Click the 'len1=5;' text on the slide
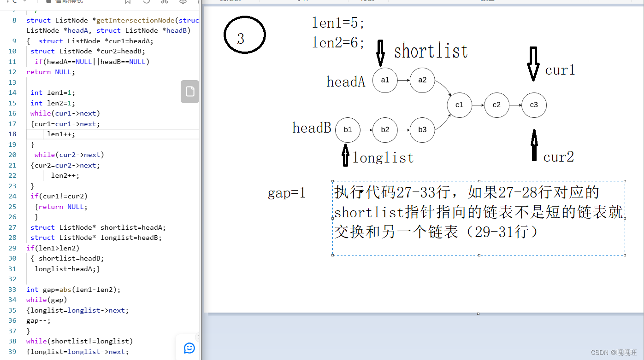This screenshot has height=360, width=644. [339, 23]
